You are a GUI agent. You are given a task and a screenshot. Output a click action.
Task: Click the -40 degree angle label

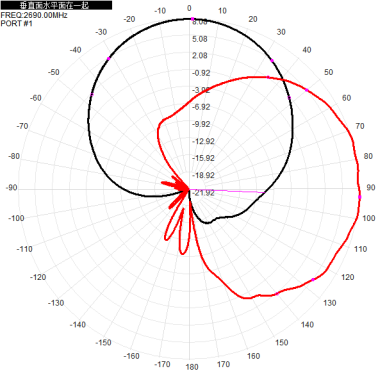coord(75,50)
